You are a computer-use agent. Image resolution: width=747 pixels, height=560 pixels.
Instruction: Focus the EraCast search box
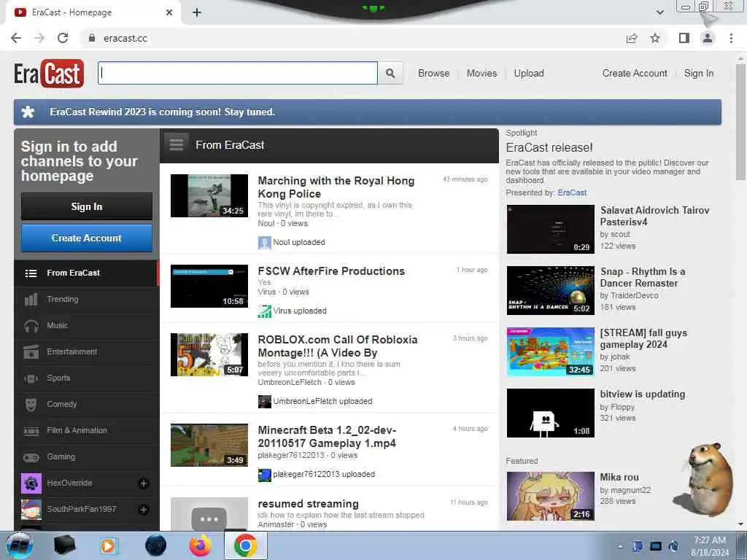[238, 74]
